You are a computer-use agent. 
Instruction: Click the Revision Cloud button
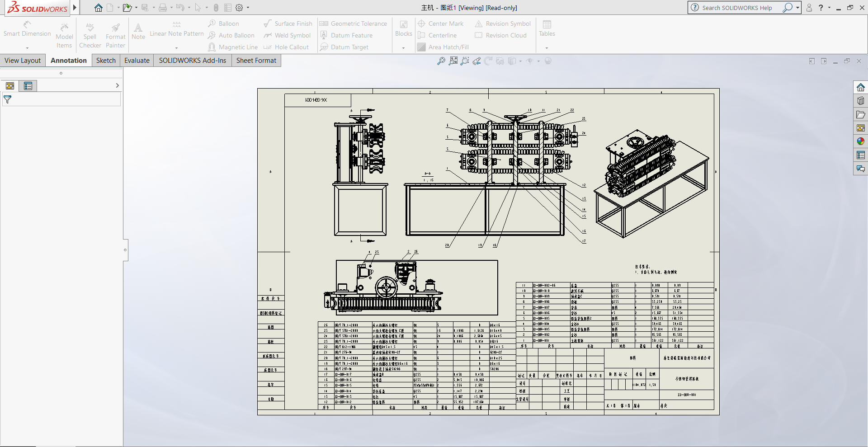[501, 35]
